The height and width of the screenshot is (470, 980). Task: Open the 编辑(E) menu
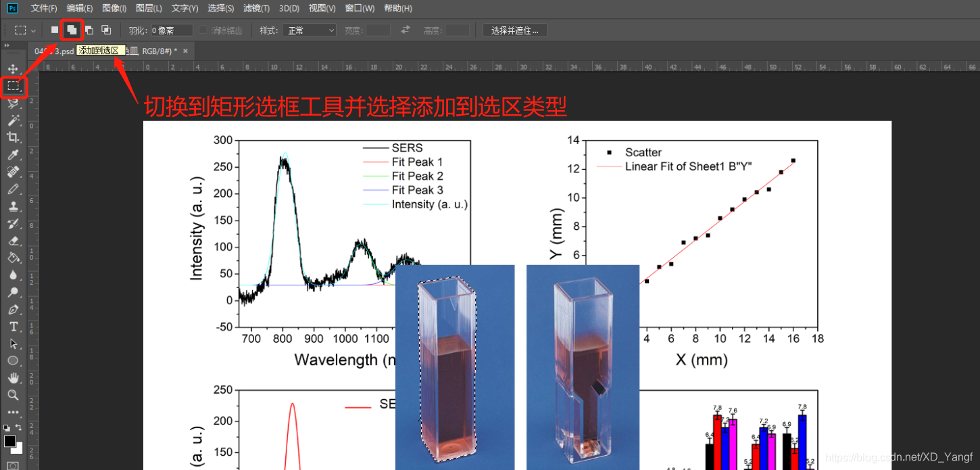pyautogui.click(x=80, y=8)
